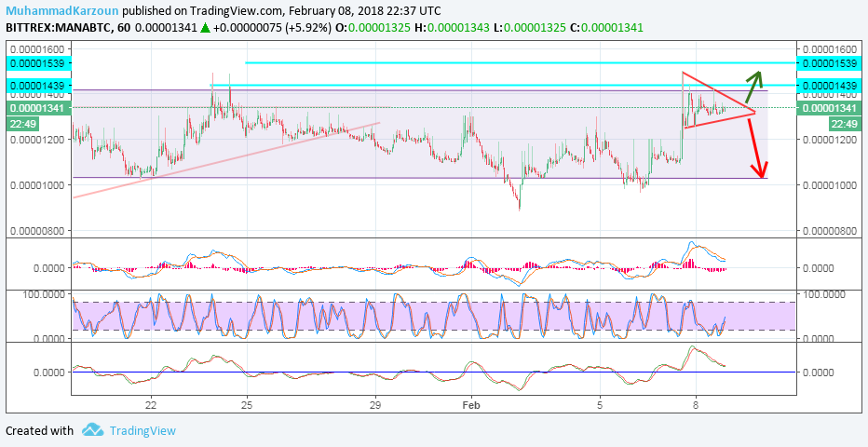Click the date label 25 on time axis
Viewport: 868px width, 447px height.
pos(247,404)
